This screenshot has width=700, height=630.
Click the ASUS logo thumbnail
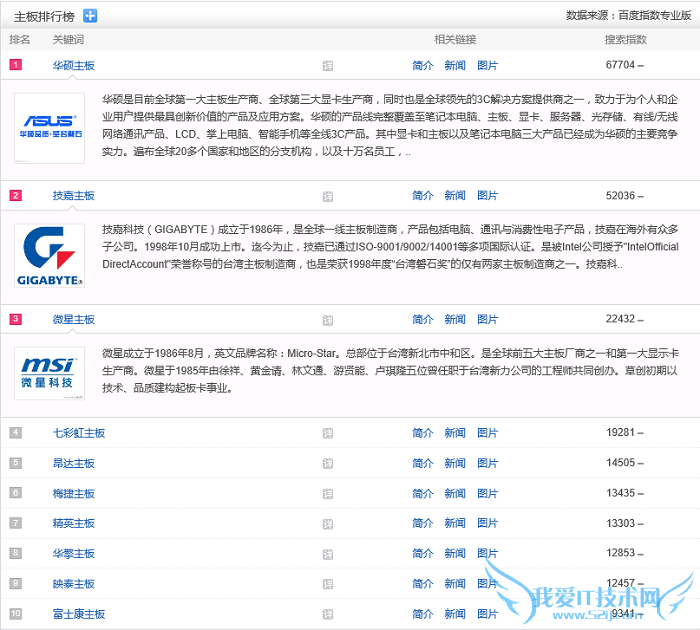pyautogui.click(x=50, y=128)
